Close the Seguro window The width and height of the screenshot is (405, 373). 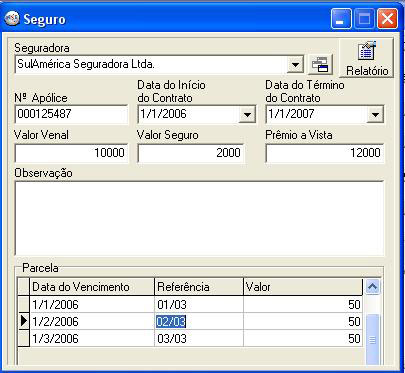click(387, 19)
